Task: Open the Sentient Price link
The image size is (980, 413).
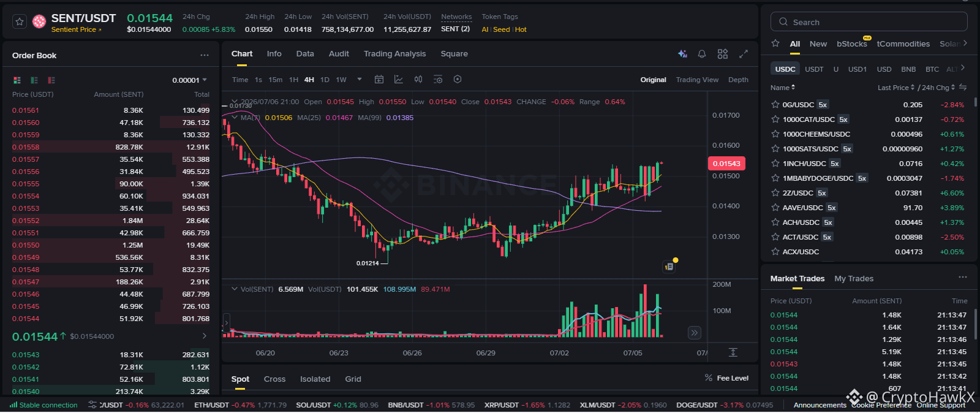Action: [x=76, y=29]
